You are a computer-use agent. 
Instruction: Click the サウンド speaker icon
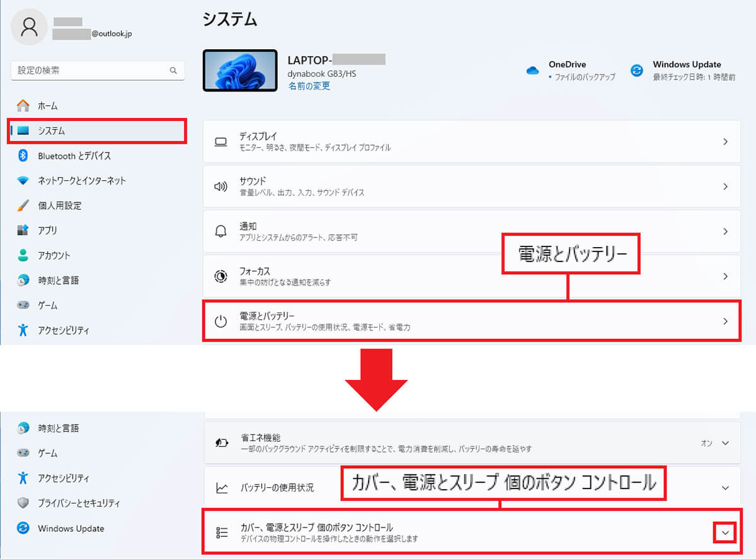(220, 187)
